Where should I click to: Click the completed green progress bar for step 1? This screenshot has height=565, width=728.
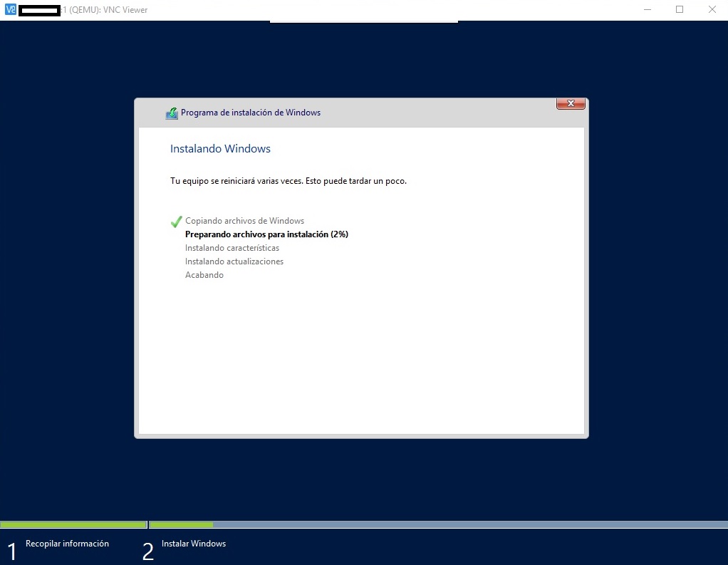click(x=73, y=524)
